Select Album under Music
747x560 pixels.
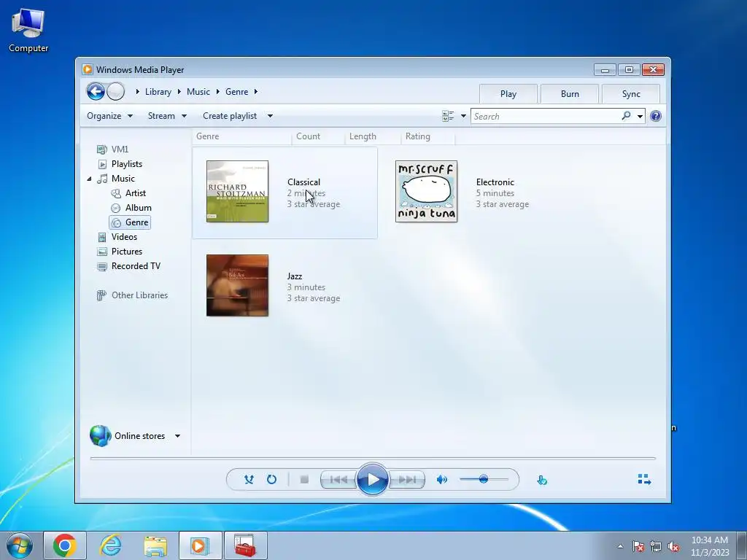pyautogui.click(x=131, y=208)
